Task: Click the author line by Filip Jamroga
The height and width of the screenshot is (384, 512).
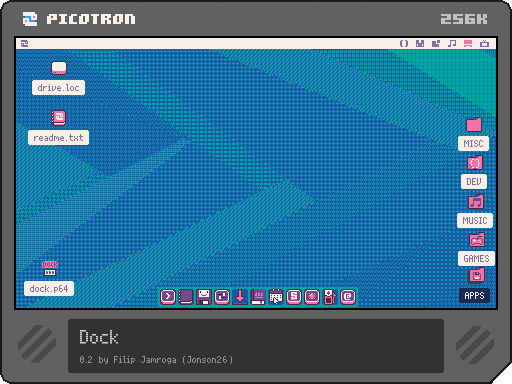Action: click(x=156, y=360)
